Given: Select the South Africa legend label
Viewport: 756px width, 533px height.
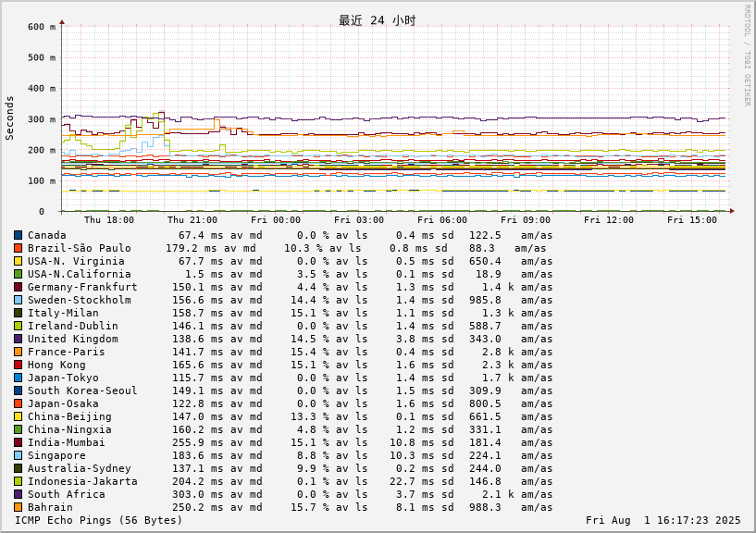Looking at the screenshot, I should [x=66, y=494].
